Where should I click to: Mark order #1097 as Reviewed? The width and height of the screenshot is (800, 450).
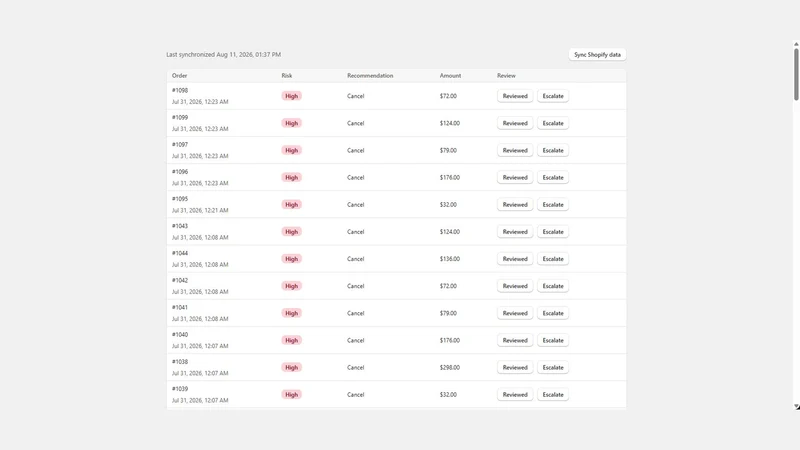click(x=515, y=151)
